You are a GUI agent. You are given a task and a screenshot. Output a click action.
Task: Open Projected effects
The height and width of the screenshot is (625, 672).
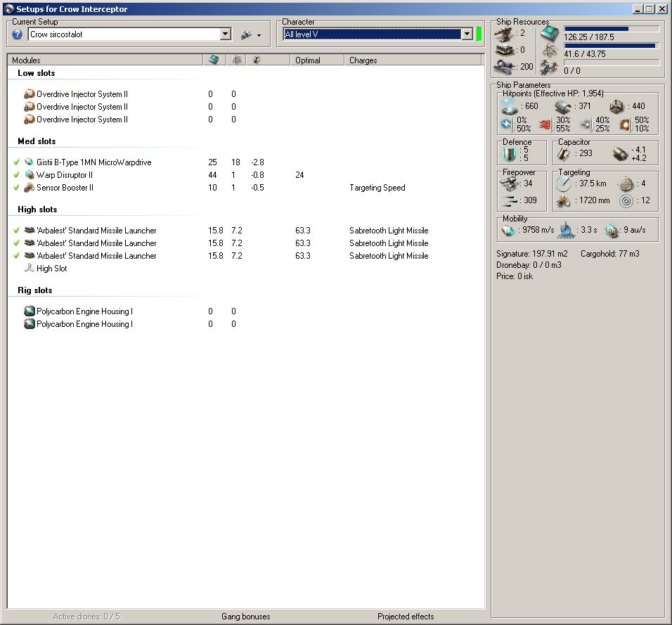pyautogui.click(x=406, y=617)
